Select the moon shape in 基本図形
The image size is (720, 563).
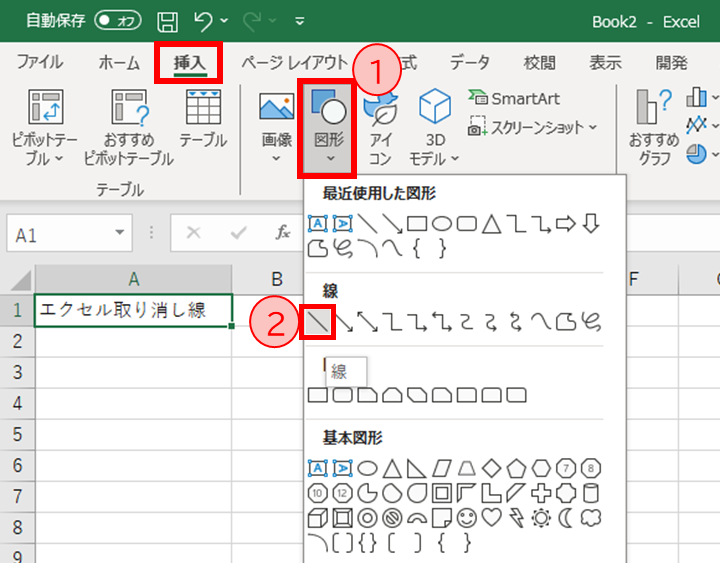(566, 518)
